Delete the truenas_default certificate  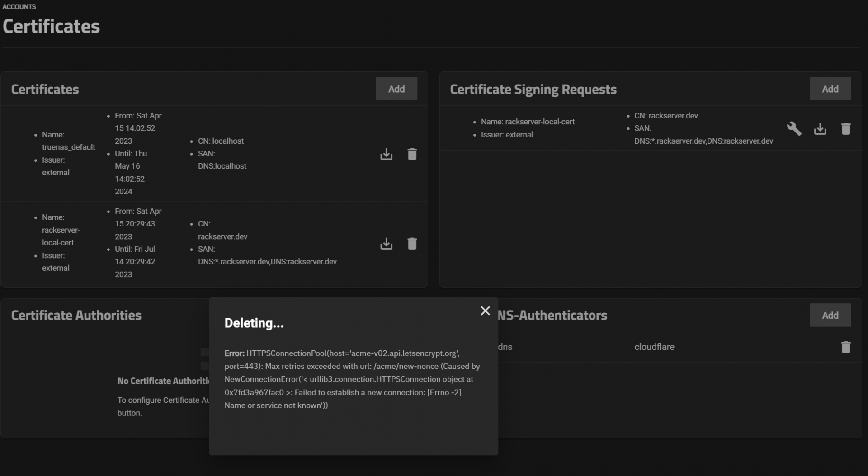click(x=412, y=154)
